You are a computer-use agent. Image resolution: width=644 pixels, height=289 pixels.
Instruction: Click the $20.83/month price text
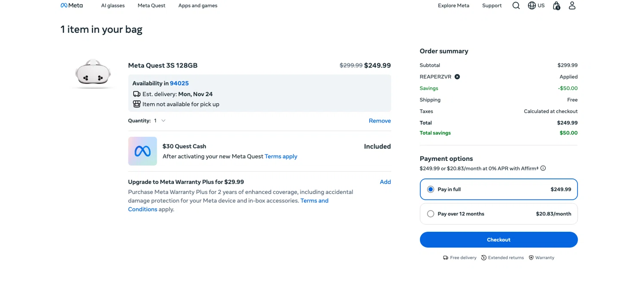[x=553, y=214]
